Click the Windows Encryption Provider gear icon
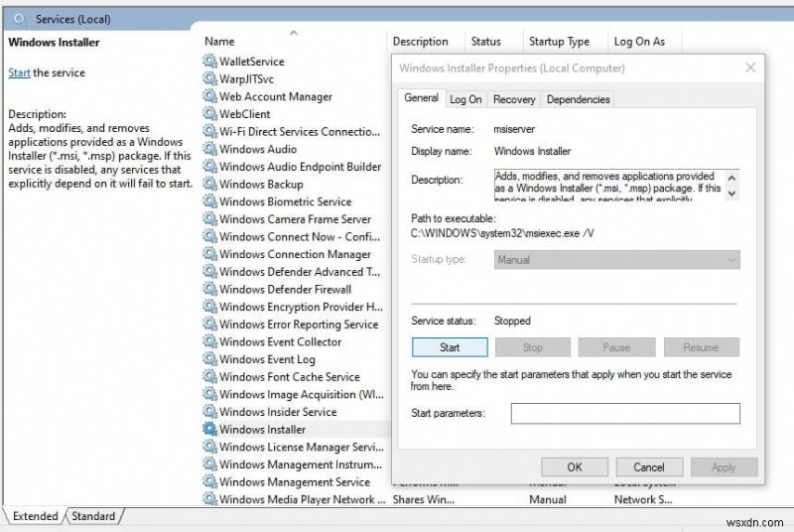Viewport: 794px width, 532px height. pos(209,307)
